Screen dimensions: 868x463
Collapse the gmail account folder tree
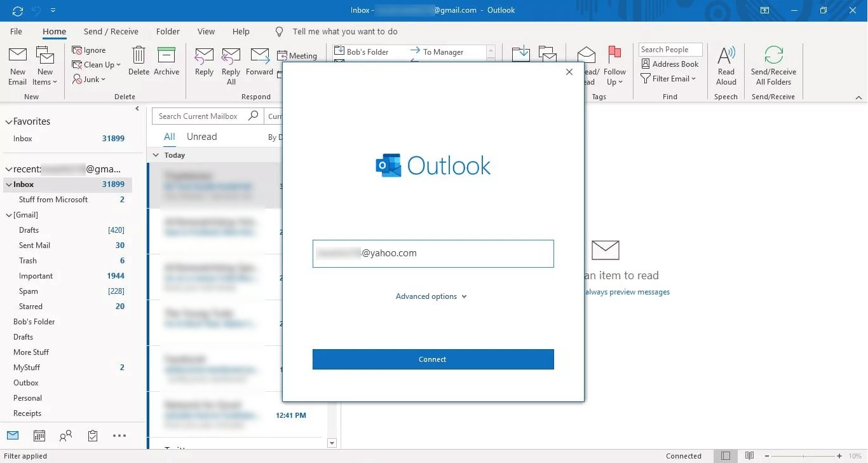click(8, 170)
